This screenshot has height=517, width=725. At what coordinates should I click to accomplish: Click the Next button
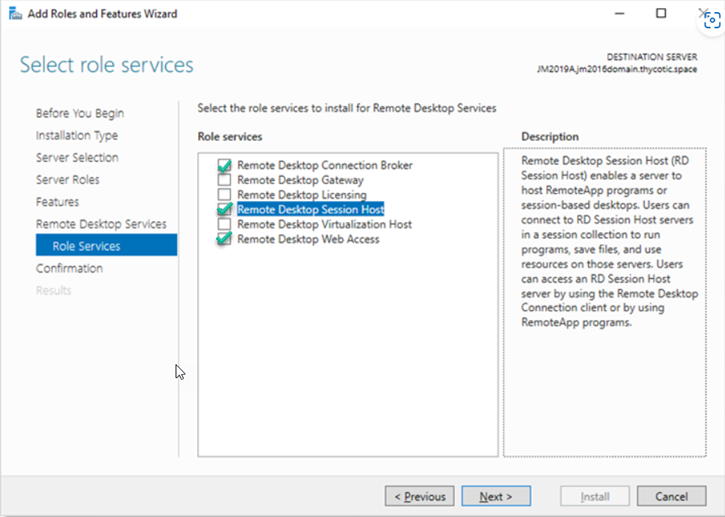coord(496,496)
